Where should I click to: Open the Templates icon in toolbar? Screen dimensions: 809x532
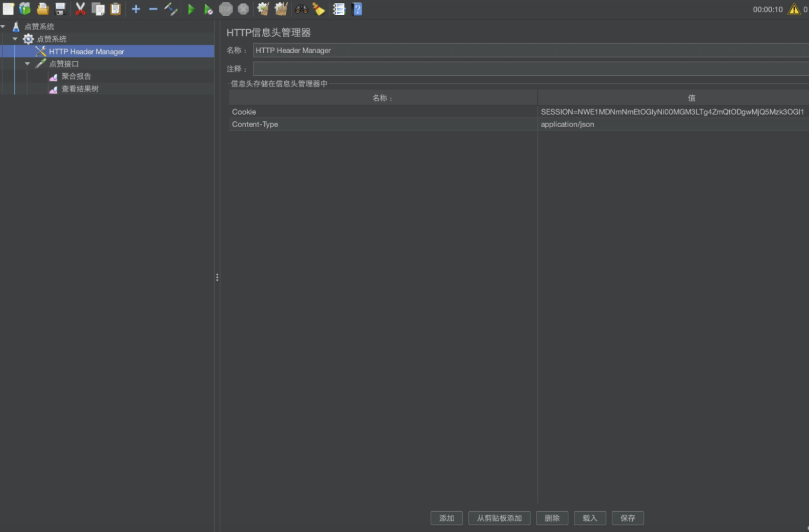click(25, 9)
